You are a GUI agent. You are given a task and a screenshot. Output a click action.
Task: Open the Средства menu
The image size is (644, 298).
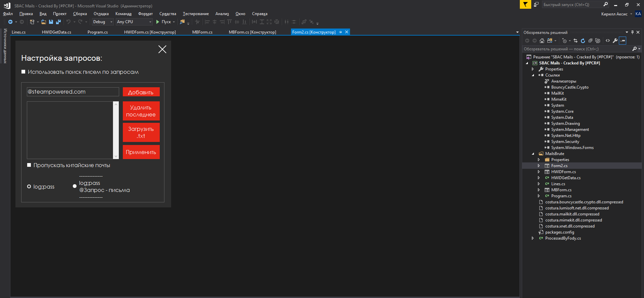168,14
